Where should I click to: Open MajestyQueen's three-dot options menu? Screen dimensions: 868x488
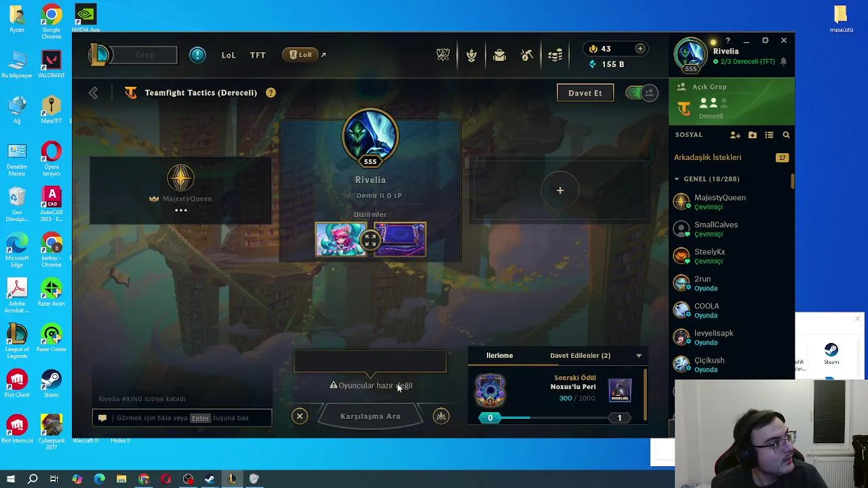pos(180,211)
